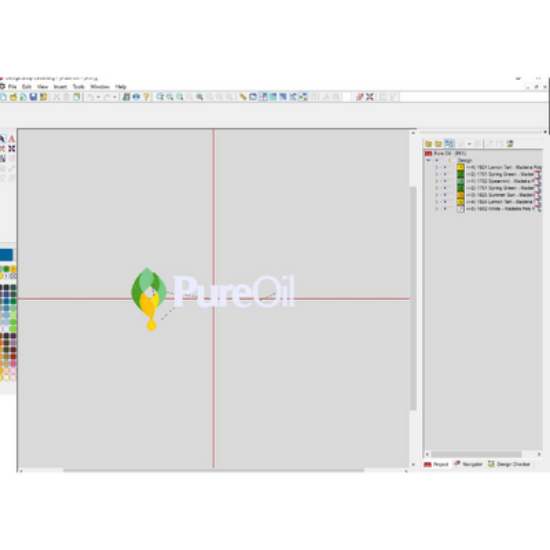Click the red X crossed tools icon
550x550 pixels.
point(370,97)
